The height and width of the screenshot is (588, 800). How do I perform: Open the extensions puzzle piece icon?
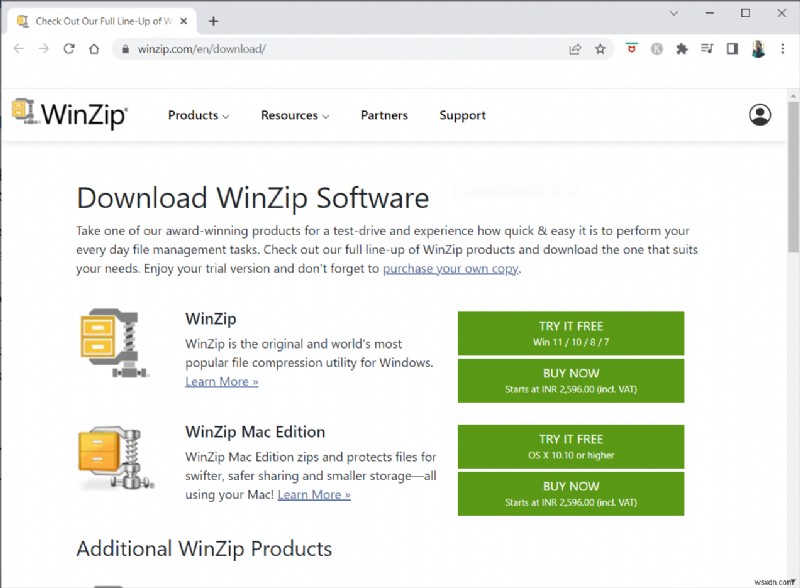(680, 47)
